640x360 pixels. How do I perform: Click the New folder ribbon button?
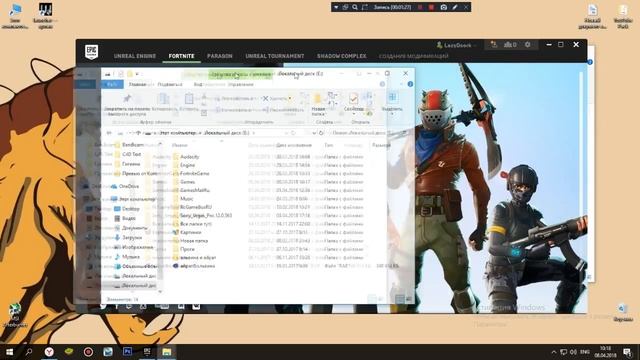318,104
